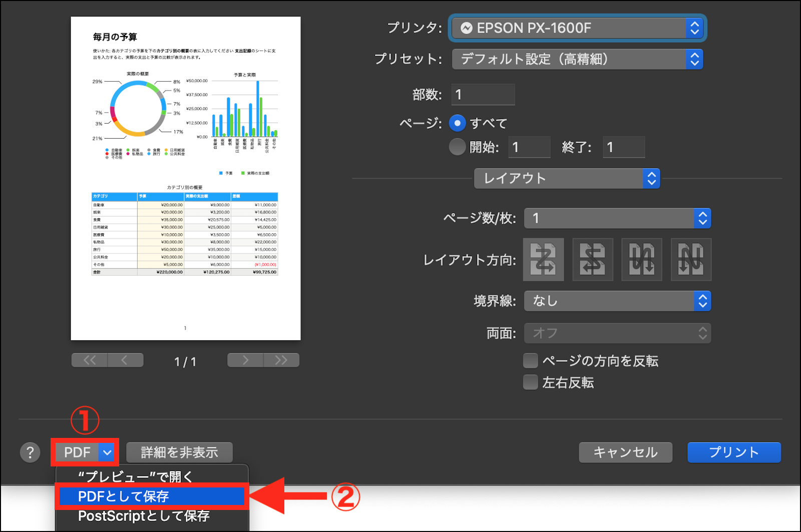The height and width of the screenshot is (532, 801).
Task: Select the second reversed-Z layout direction icon
Action: pyautogui.click(x=592, y=259)
